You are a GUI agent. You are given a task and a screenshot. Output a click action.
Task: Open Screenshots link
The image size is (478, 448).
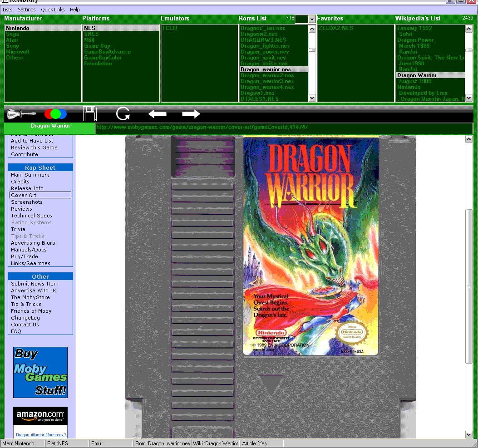point(27,202)
